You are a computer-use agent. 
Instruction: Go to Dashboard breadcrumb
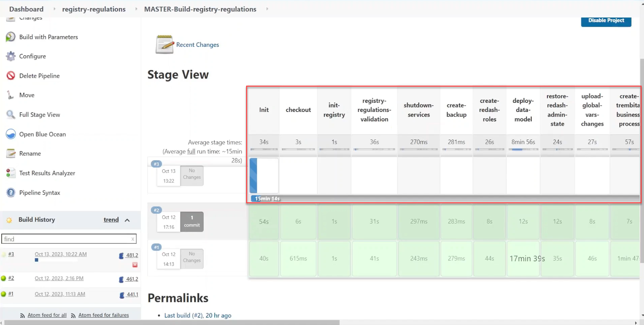click(26, 9)
